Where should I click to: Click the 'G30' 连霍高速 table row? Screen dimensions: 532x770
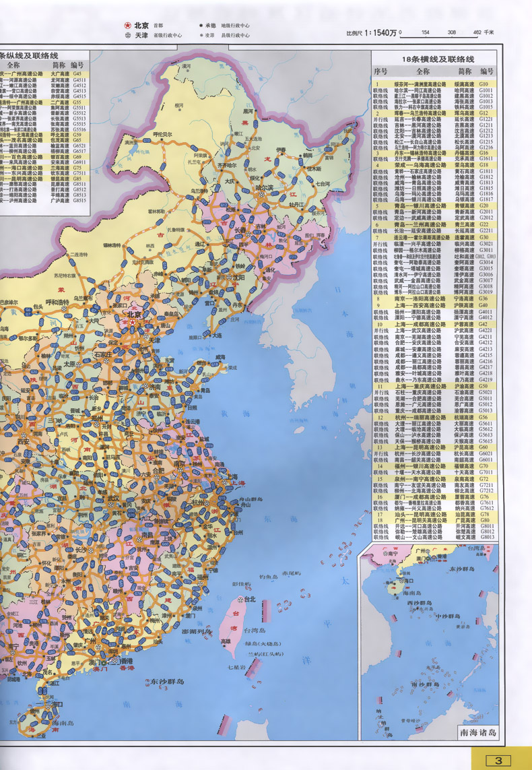click(434, 237)
